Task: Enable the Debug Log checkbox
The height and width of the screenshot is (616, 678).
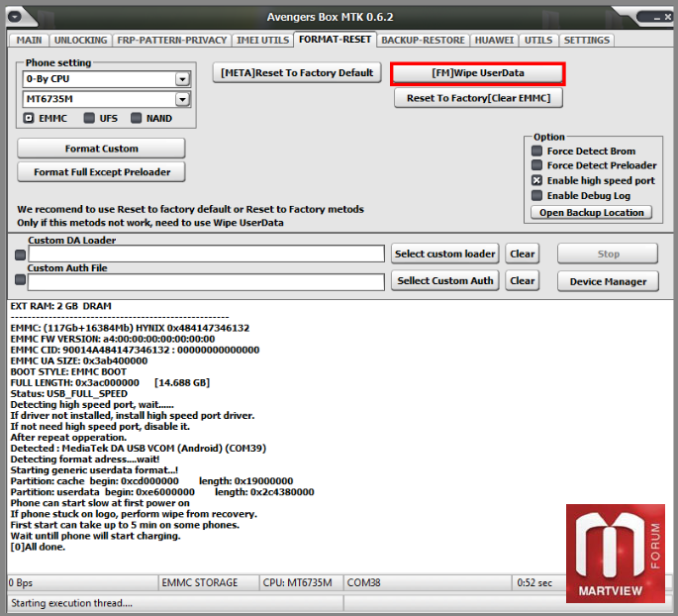Action: point(536,195)
